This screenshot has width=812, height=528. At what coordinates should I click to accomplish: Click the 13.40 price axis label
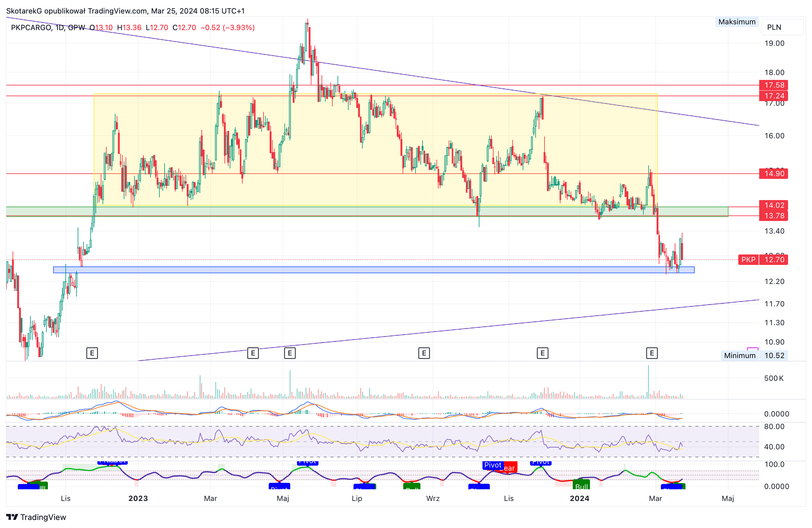coord(774,231)
